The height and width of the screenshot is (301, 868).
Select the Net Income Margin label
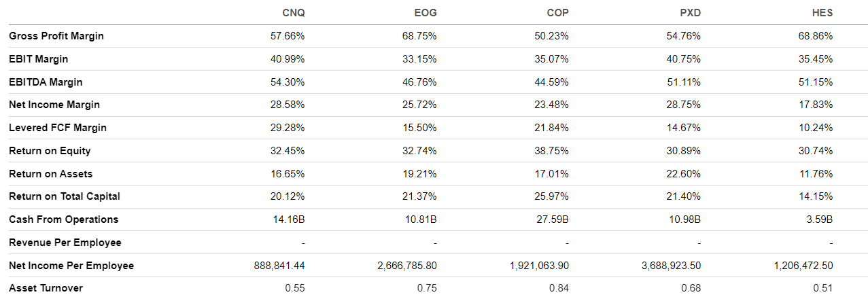(54, 105)
